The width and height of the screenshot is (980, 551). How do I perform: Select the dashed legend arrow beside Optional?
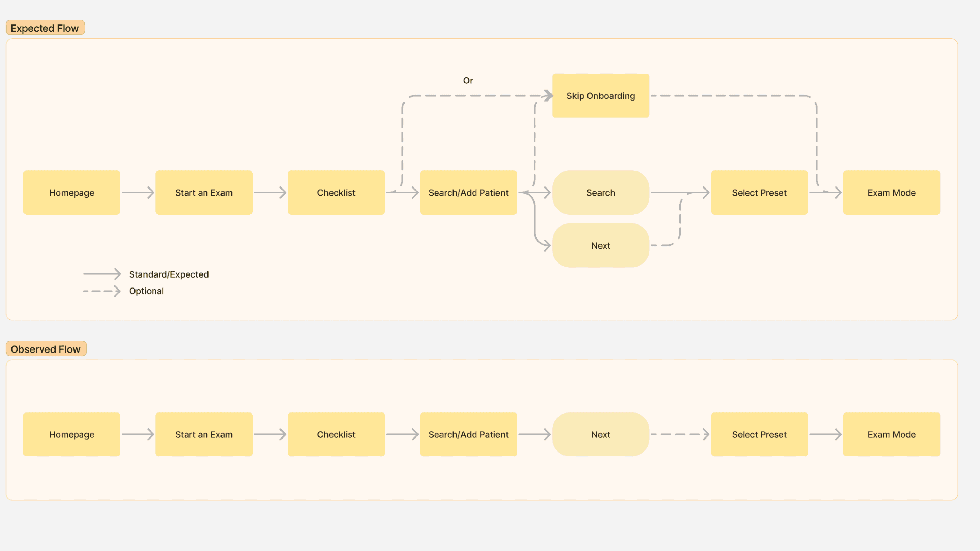(102, 291)
